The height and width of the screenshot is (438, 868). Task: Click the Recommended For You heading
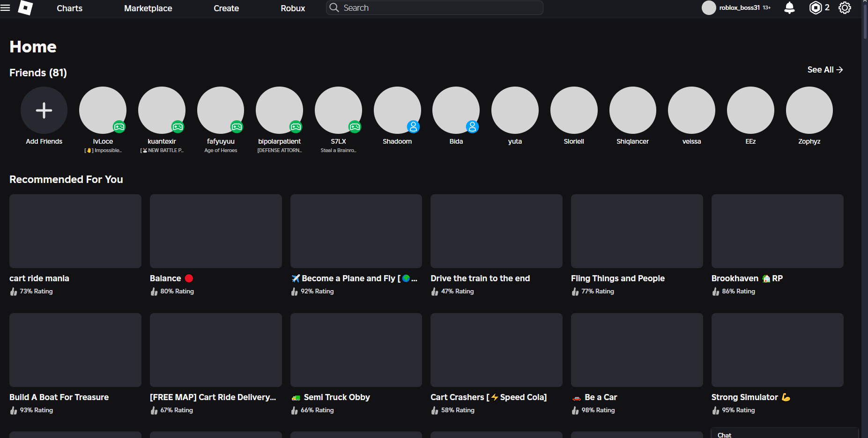pyautogui.click(x=66, y=180)
